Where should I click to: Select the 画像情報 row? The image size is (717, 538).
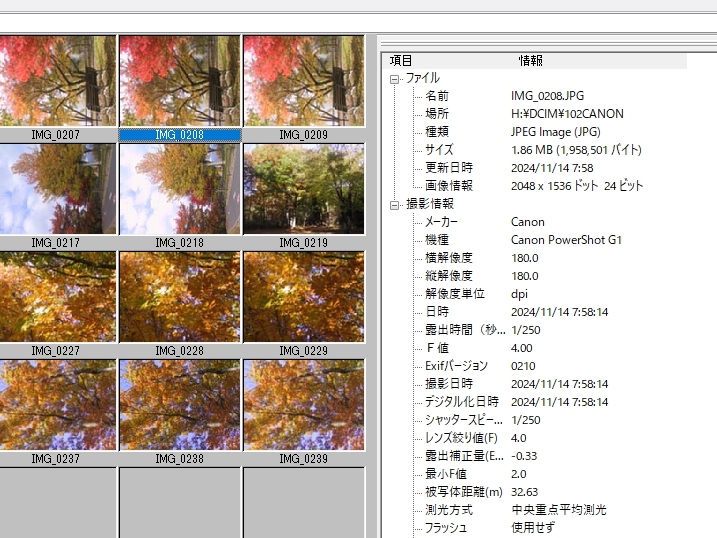click(x=534, y=186)
